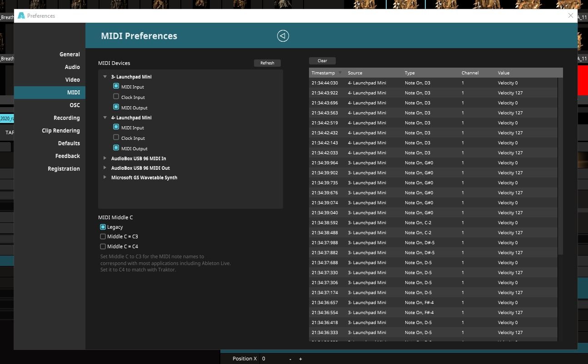Click the Position X value field

coord(273,359)
